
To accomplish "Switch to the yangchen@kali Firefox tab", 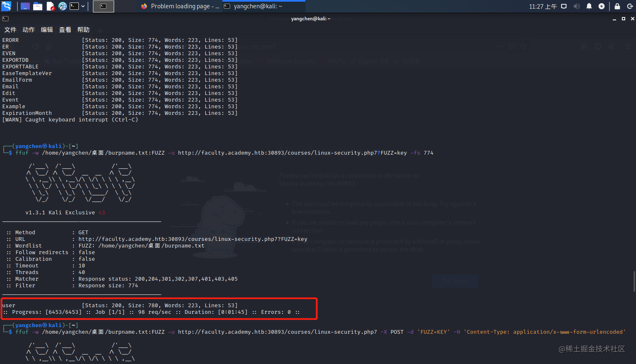I will point(264,6).
